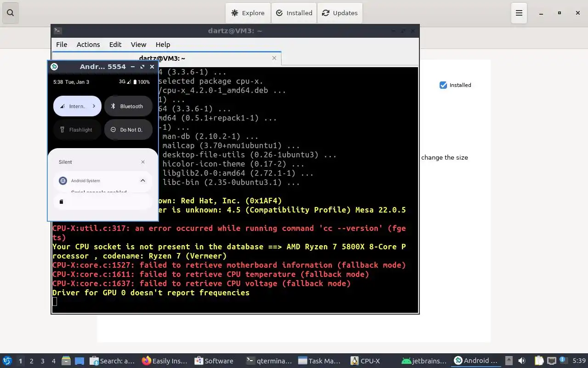Switch to virtual desktop 1
The height and width of the screenshot is (368, 588).
coord(20,361)
